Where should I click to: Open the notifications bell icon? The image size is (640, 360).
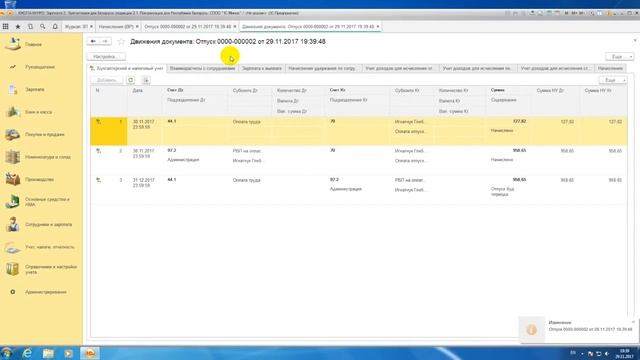tap(55, 27)
